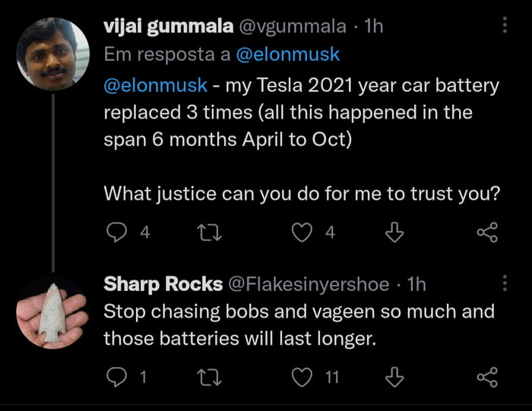The width and height of the screenshot is (532, 411).
Task: Open Sharp Rocks arrowhead profile picture
Action: tap(52, 311)
